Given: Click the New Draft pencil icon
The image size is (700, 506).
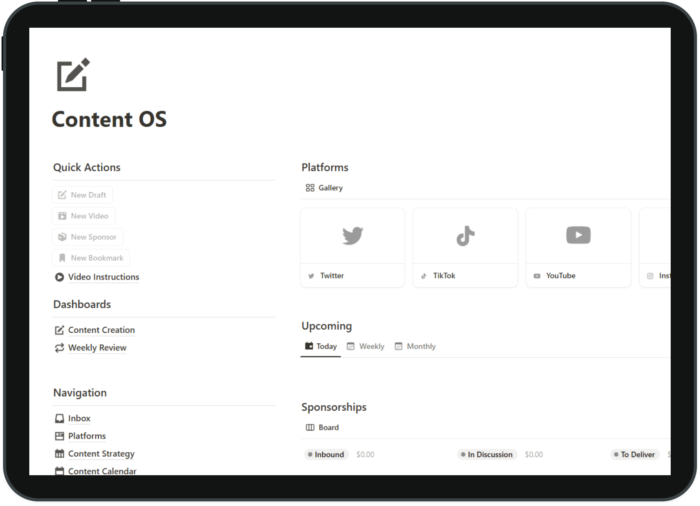Looking at the screenshot, I should 62,195.
